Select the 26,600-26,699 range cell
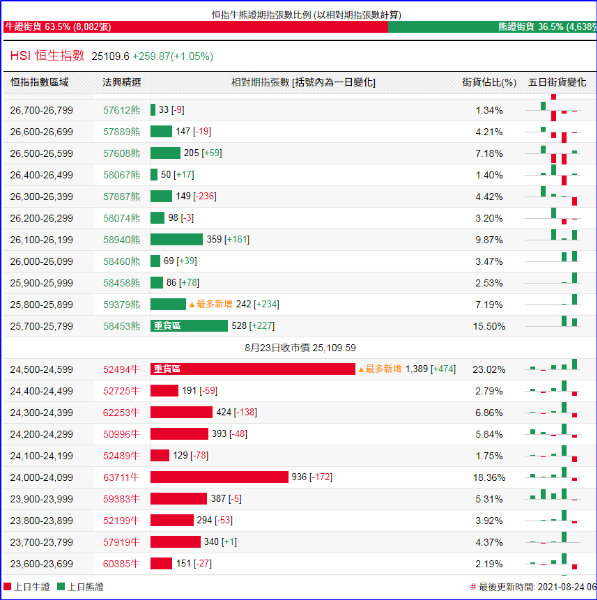This screenshot has height=600, width=597. point(41,132)
